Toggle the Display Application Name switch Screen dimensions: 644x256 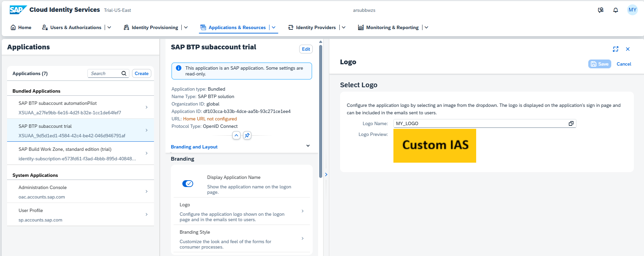[x=188, y=184]
